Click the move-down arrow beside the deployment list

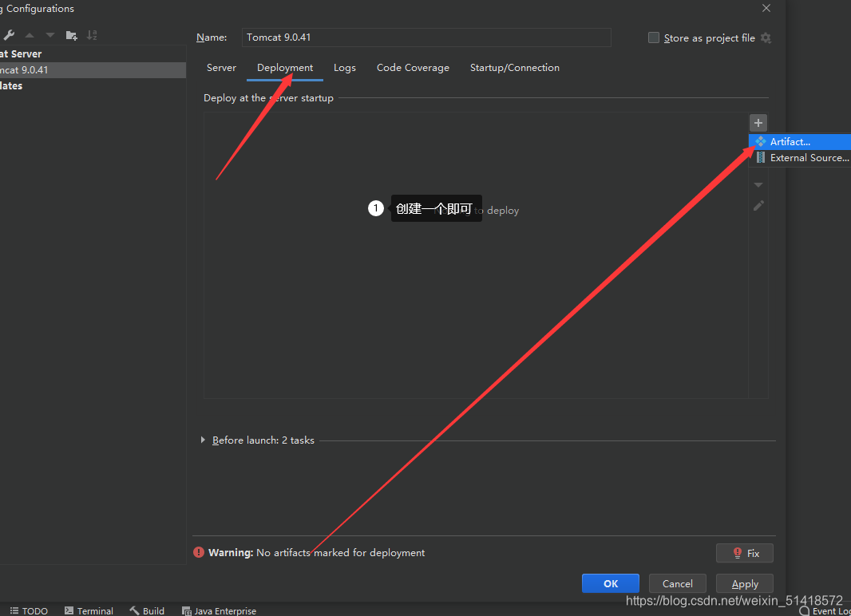(758, 185)
